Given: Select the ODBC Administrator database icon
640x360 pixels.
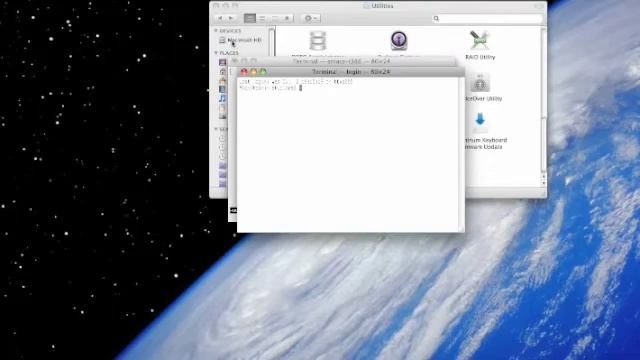Looking at the screenshot, I should tap(318, 41).
